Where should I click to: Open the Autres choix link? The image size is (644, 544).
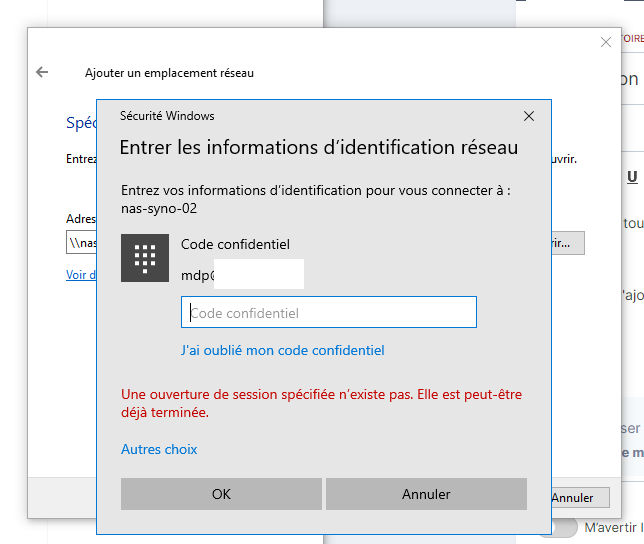coord(159,449)
